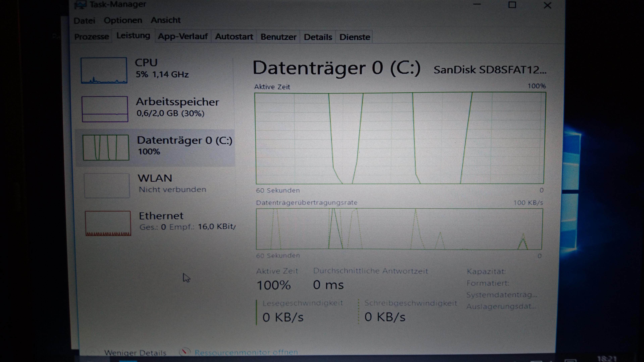Select the Ethernet graph thumbnail

108,223
